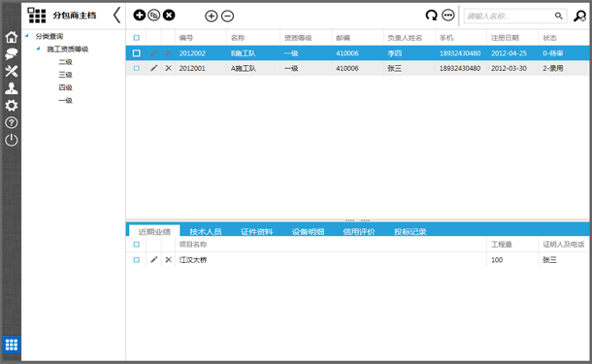The height and width of the screenshot is (364, 592).
Task: Open the advanced search icon at far right
Action: pos(580,16)
